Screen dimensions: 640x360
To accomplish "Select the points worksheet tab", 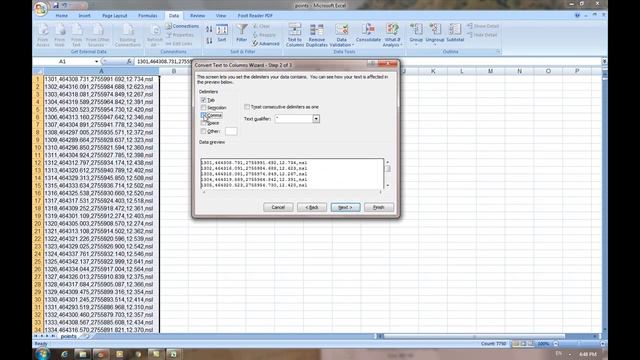I will click(69, 336).
